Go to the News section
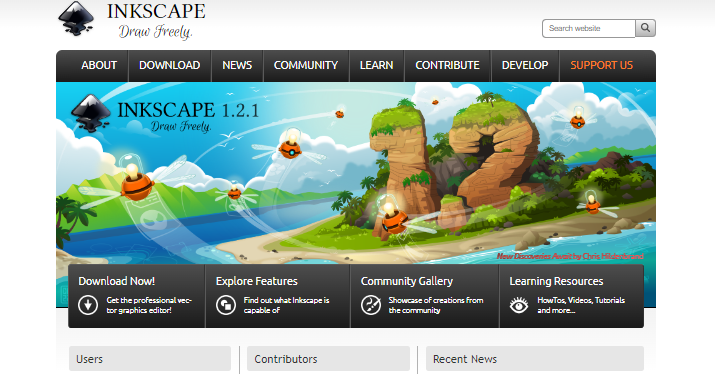This screenshot has height=374, width=715. tap(237, 65)
